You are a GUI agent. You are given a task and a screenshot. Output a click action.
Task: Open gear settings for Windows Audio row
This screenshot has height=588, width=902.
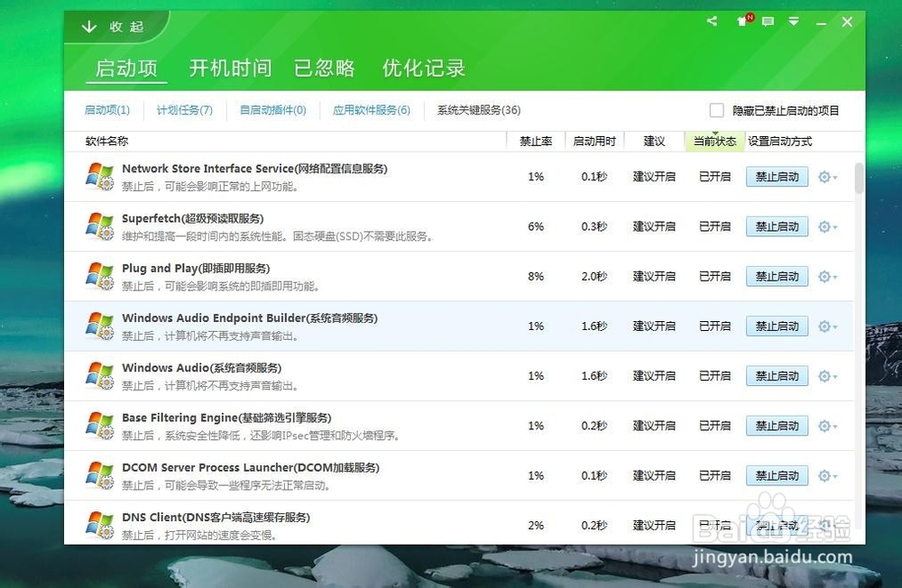(x=827, y=376)
